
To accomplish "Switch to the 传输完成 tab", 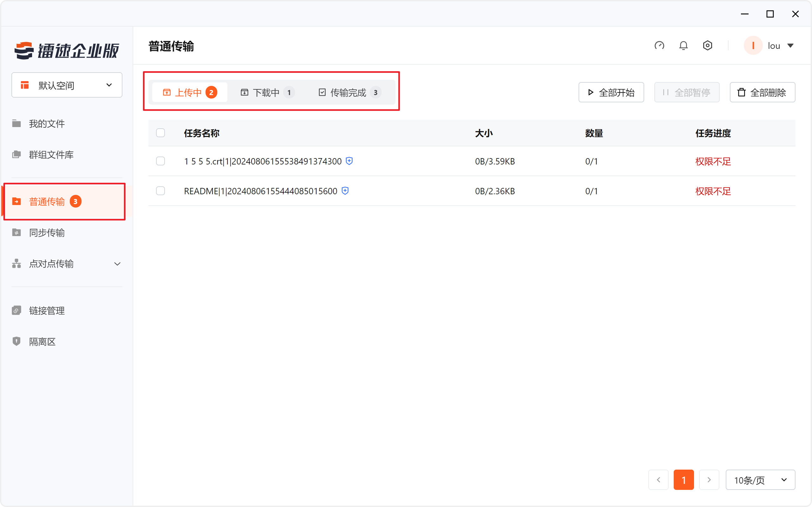I will tap(349, 93).
